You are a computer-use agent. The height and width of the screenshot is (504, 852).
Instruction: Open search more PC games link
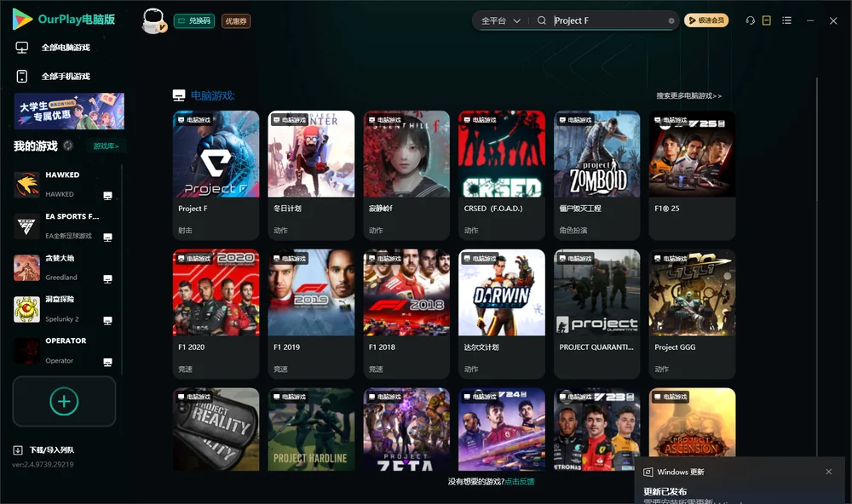688,96
